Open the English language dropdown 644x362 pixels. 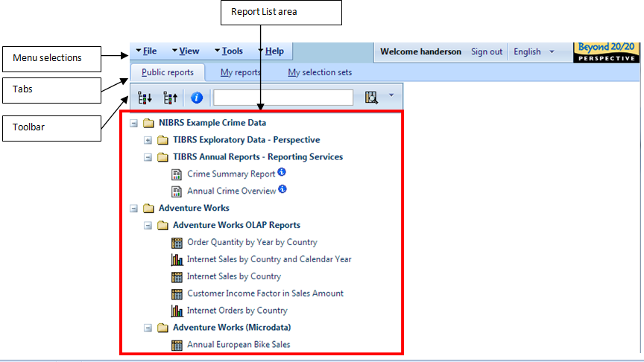(x=534, y=51)
